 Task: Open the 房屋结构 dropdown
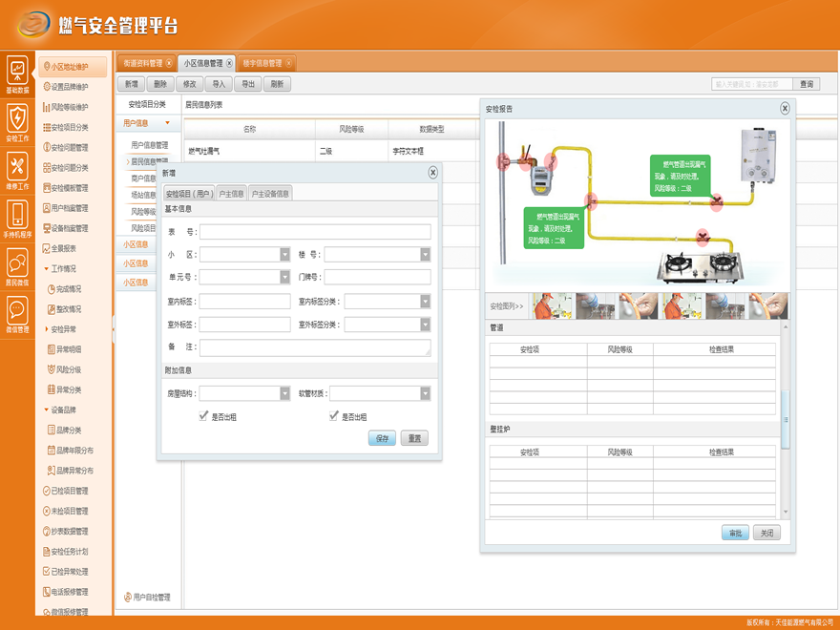pos(284,393)
